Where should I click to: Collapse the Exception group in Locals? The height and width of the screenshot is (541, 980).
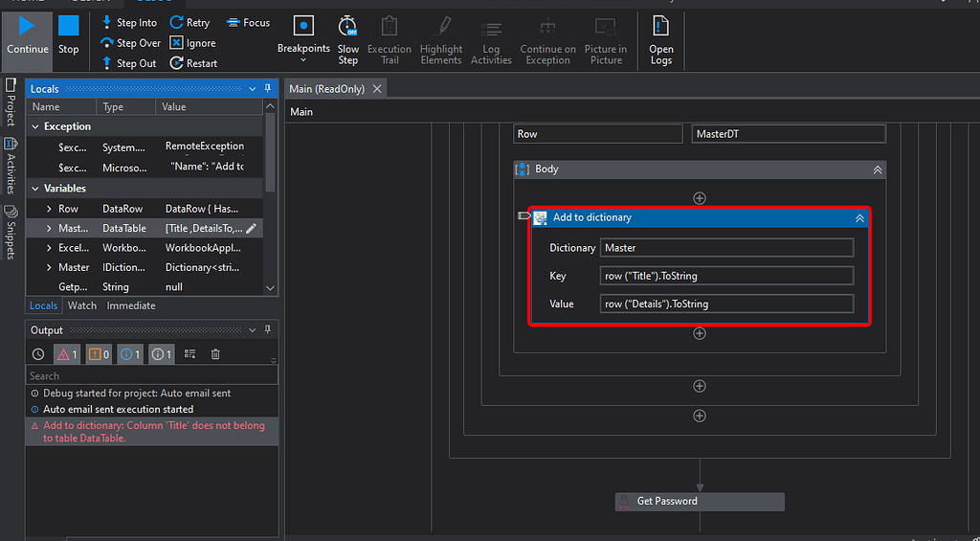[35, 126]
